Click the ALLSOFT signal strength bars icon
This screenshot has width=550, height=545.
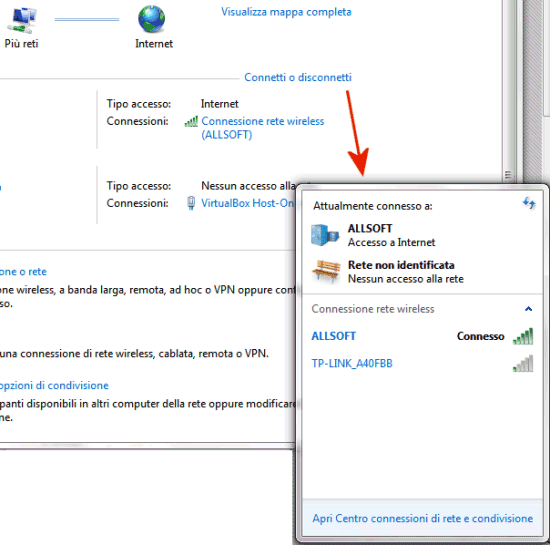coord(523,336)
